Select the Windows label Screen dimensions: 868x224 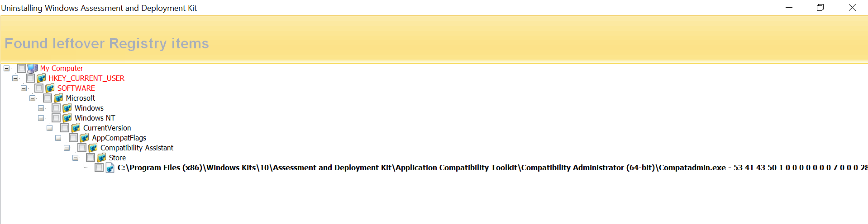pyautogui.click(x=89, y=108)
